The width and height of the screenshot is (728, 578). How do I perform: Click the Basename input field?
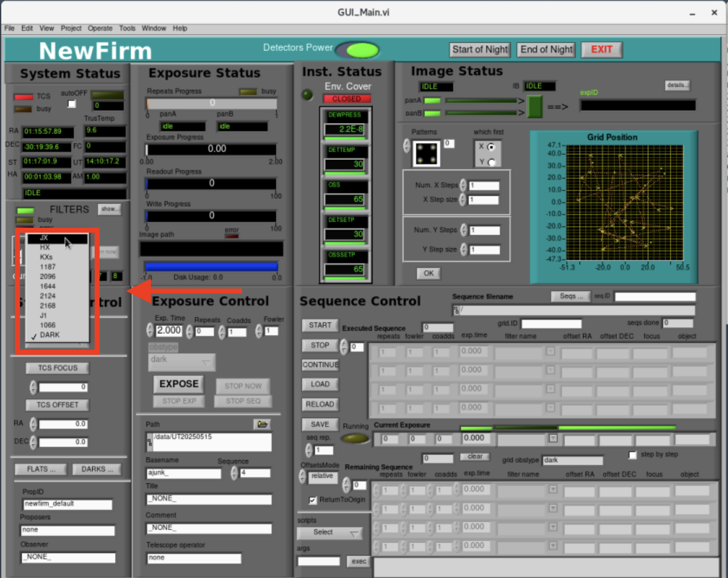(x=184, y=473)
